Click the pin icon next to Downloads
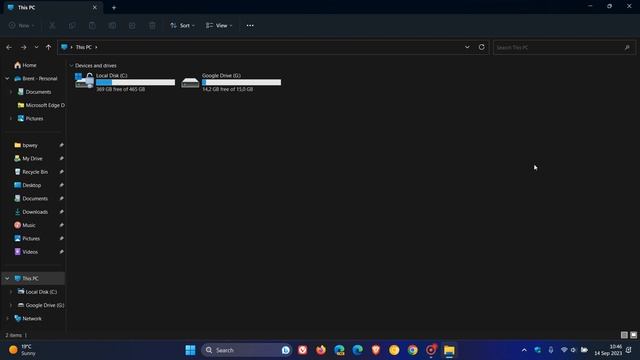Viewport: 640px width, 360px height. tap(61, 212)
